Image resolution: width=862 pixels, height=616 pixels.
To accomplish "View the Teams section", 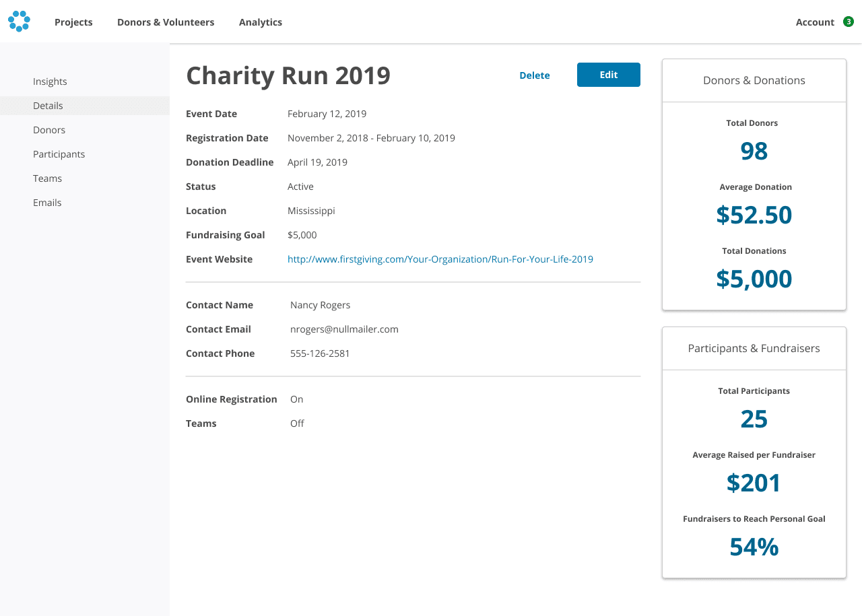I will pos(47,178).
